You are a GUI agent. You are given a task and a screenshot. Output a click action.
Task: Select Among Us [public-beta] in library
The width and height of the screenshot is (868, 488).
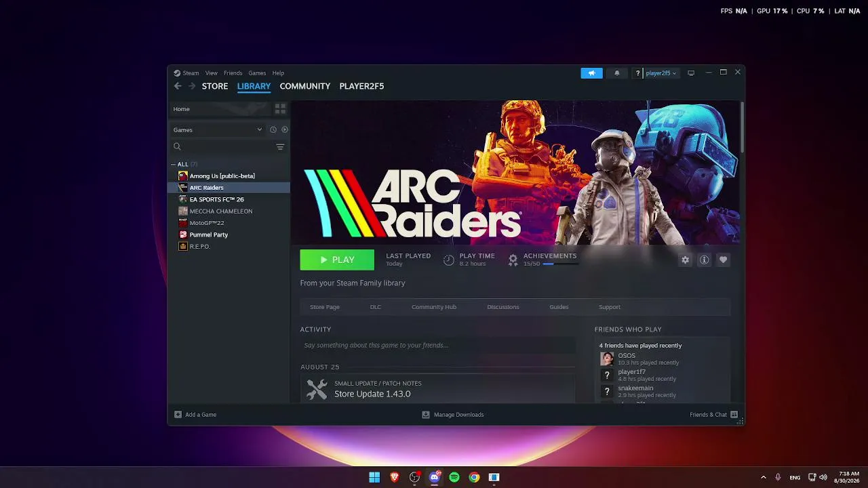229,176
